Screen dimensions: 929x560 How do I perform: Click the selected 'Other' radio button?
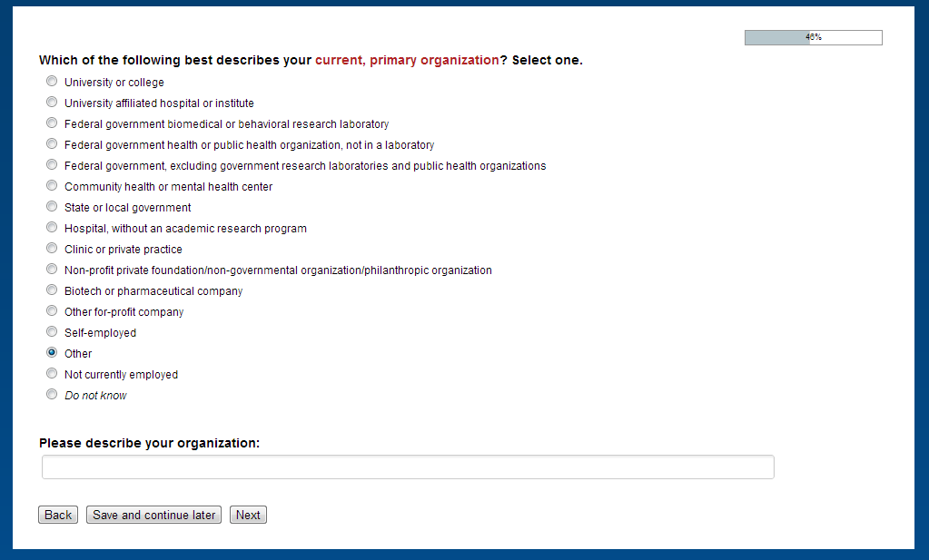(x=52, y=353)
